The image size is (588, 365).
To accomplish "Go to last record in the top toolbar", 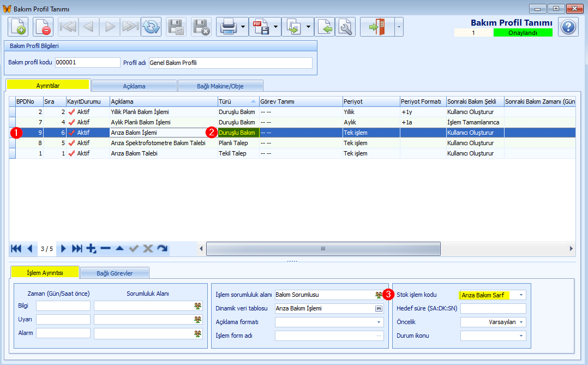I will (x=130, y=27).
